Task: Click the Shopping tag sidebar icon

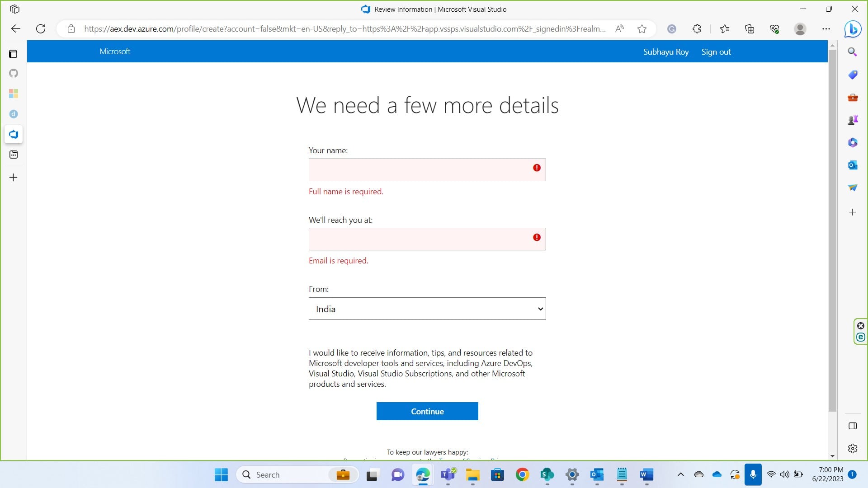Action: tap(853, 75)
